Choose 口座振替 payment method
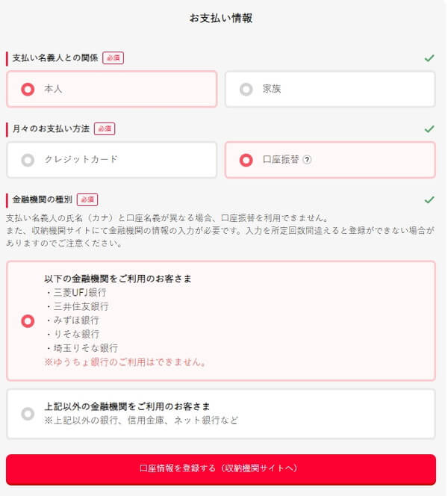This screenshot has height=496, width=448. coord(330,160)
